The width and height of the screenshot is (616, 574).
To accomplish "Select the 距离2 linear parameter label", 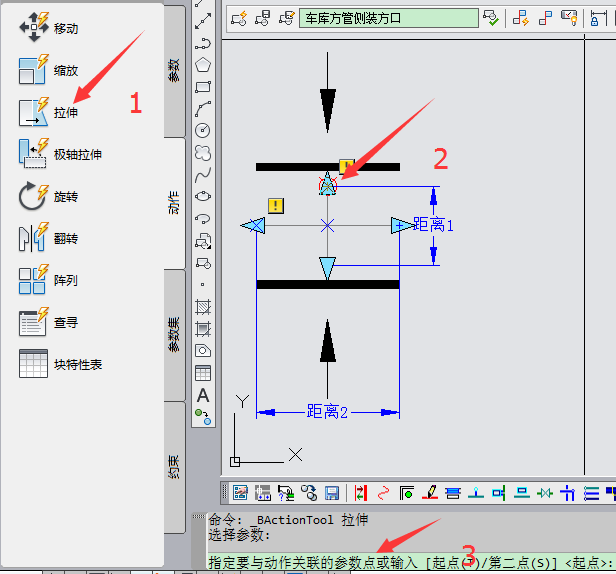I will click(327, 412).
